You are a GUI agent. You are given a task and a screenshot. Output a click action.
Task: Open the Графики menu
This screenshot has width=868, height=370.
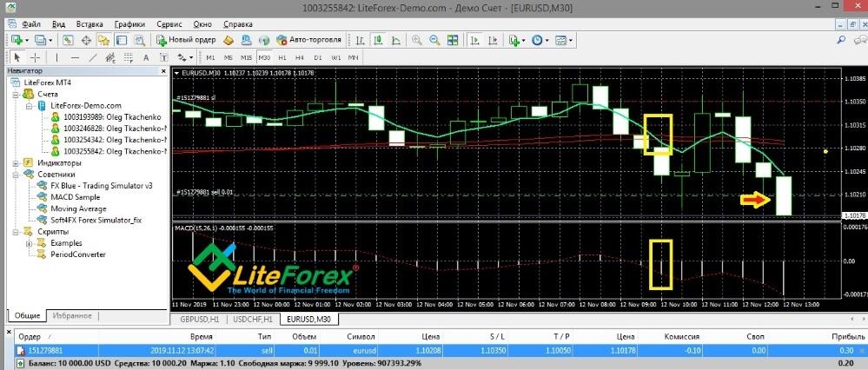130,24
